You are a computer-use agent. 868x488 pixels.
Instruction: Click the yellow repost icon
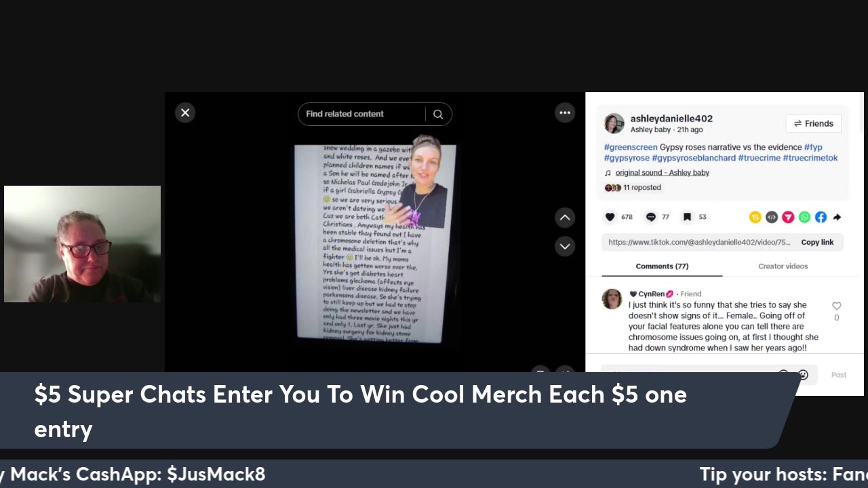(x=755, y=217)
